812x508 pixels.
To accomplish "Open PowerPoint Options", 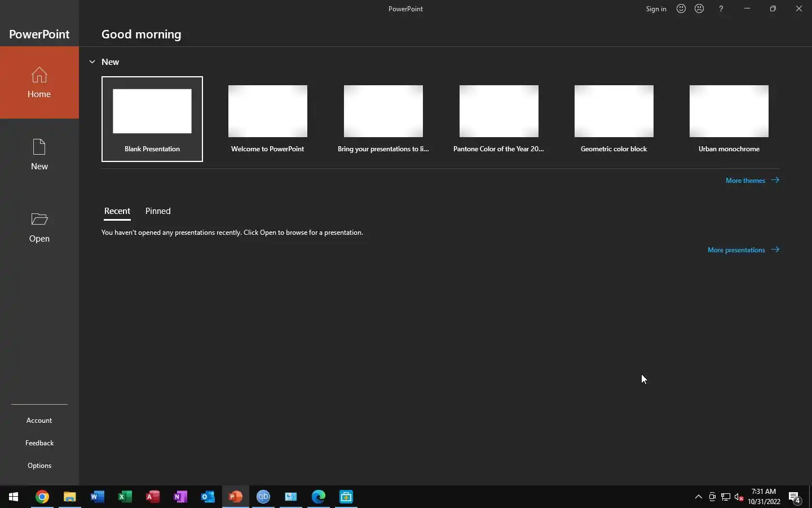I will (39, 466).
